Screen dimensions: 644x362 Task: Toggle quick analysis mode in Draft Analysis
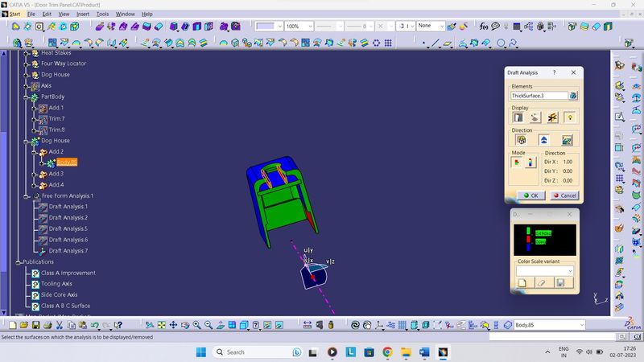517,162
